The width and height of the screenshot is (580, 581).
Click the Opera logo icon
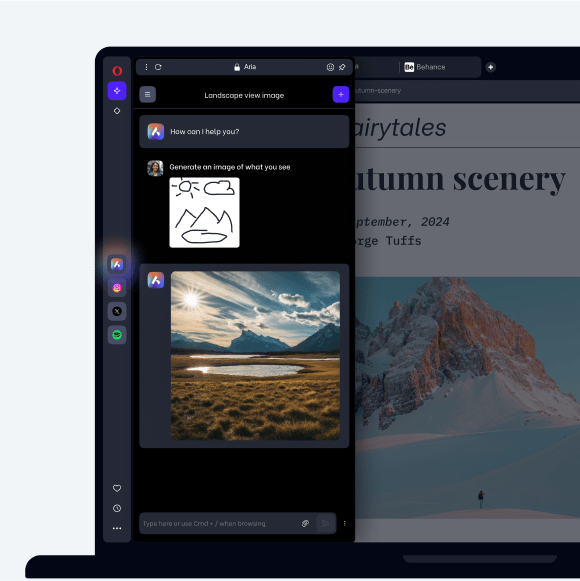click(117, 71)
